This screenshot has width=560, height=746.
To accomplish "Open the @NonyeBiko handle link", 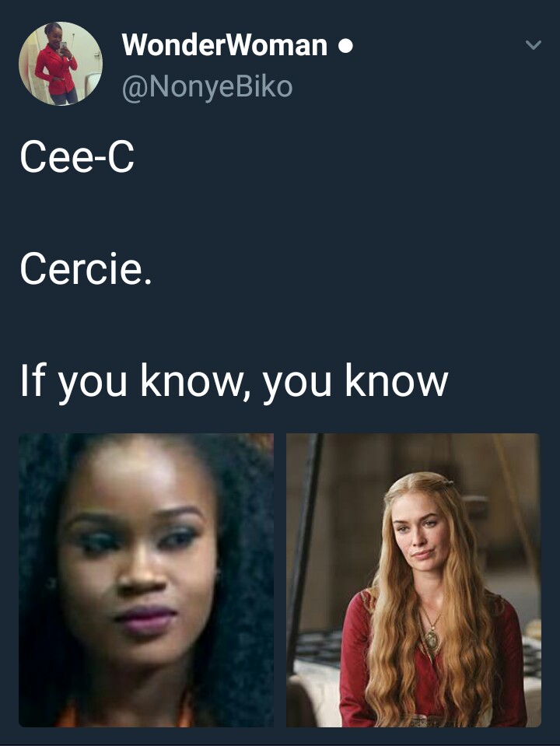I will [x=207, y=86].
